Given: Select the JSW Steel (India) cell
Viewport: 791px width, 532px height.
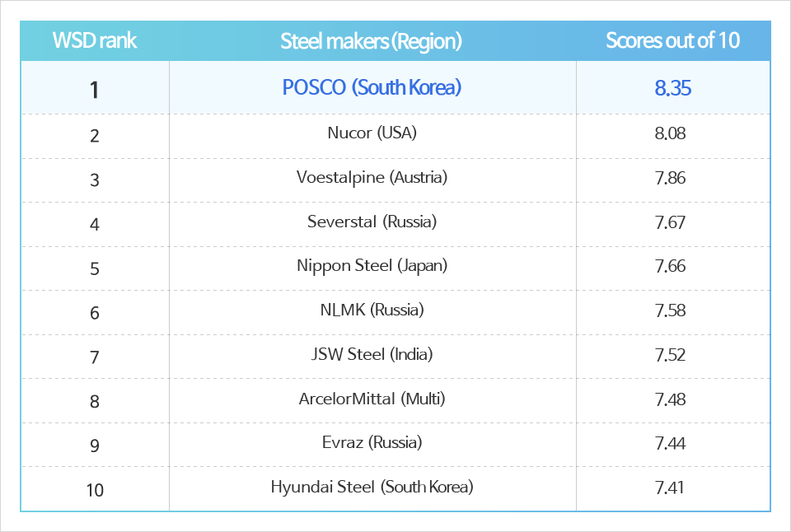Looking at the screenshot, I should [372, 354].
